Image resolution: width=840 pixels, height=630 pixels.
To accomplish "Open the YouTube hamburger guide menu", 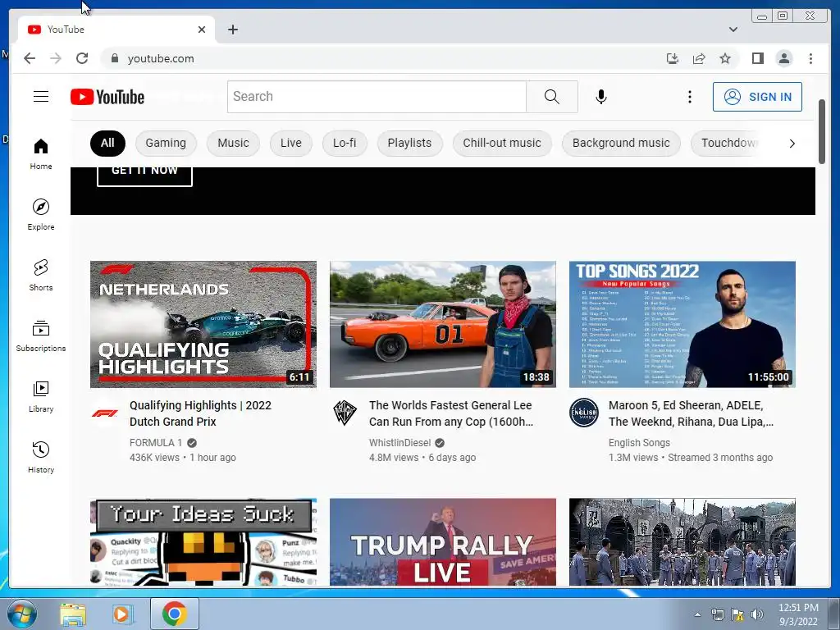I will 41,97.
